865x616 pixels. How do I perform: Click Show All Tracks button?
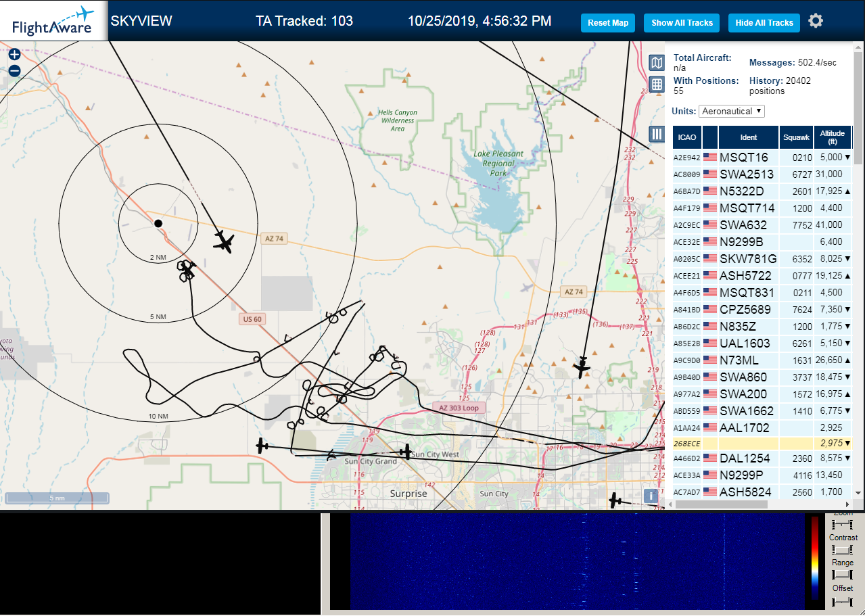point(682,23)
